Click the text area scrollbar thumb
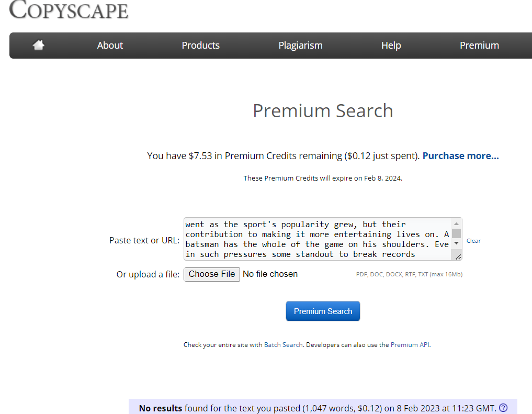The width and height of the screenshot is (532, 414). point(456,233)
